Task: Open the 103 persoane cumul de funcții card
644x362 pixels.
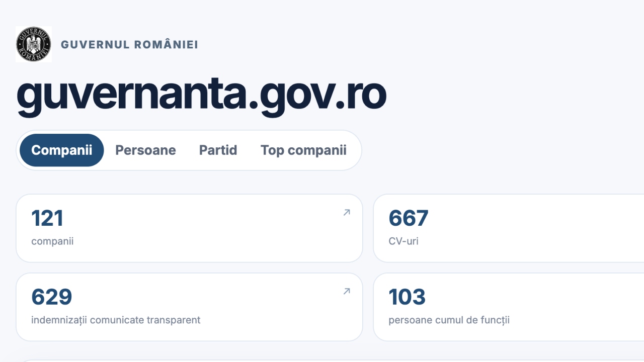Action: click(509, 307)
